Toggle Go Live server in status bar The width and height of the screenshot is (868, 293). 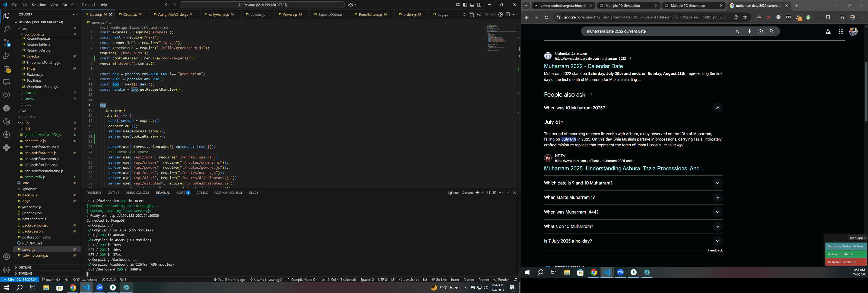[x=439, y=279]
